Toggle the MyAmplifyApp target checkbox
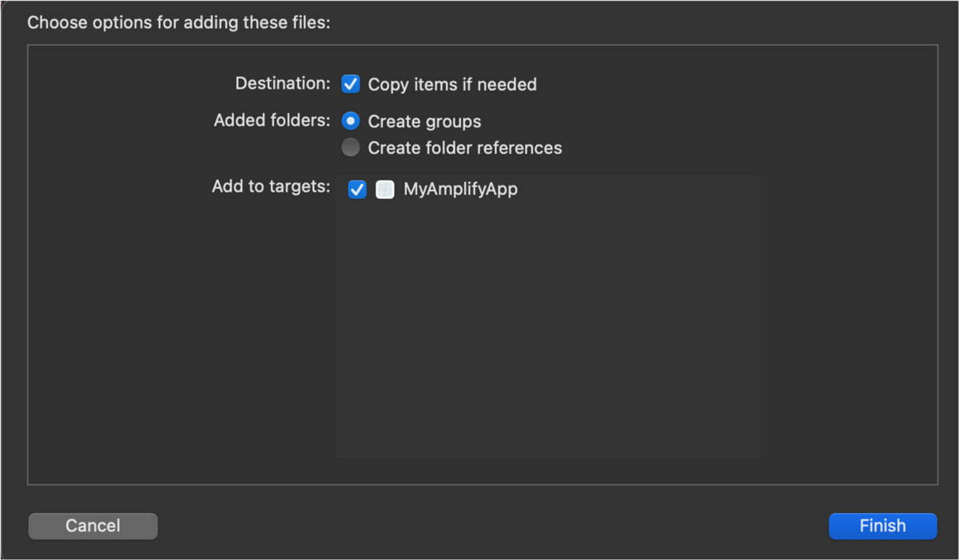 coord(357,189)
